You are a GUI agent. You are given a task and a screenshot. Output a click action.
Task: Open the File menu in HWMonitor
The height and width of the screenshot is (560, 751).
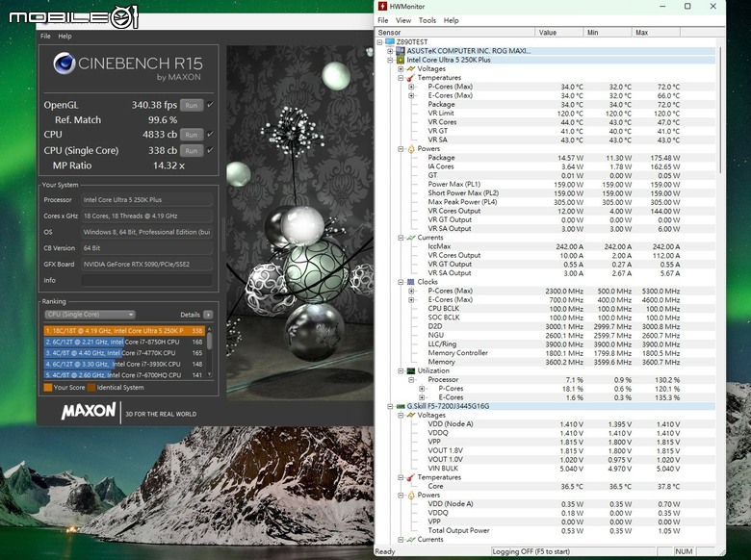point(382,20)
